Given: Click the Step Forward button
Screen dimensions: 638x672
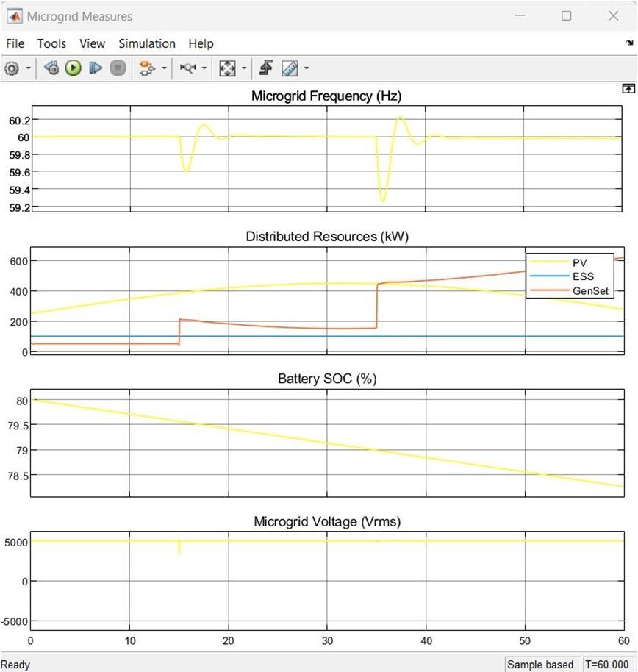Looking at the screenshot, I should [x=95, y=68].
